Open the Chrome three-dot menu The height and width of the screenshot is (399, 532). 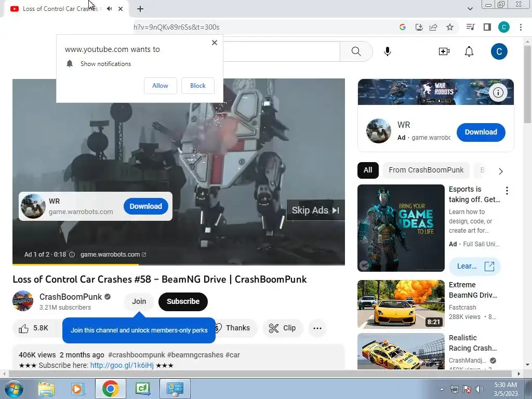click(521, 27)
